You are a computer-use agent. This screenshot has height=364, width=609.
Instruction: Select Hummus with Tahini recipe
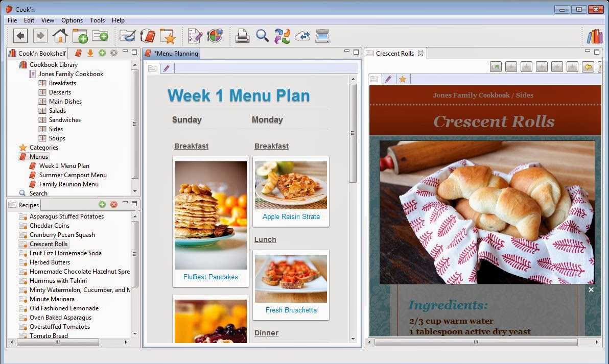pyautogui.click(x=58, y=281)
